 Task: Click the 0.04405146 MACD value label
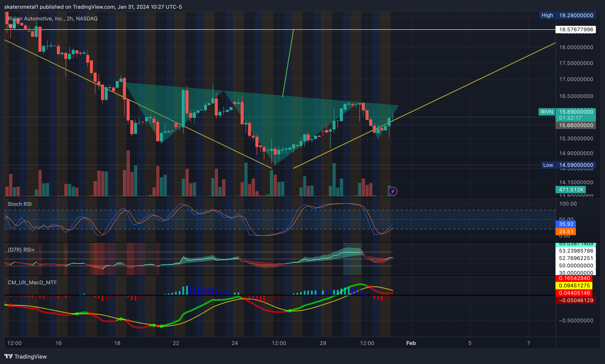pyautogui.click(x=574, y=293)
